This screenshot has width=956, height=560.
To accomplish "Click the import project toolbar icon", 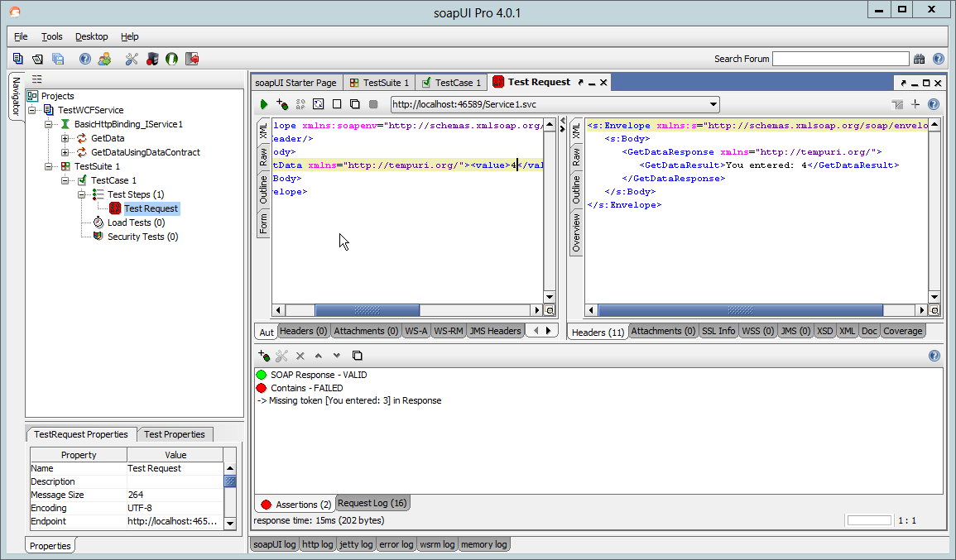I will coord(37,59).
